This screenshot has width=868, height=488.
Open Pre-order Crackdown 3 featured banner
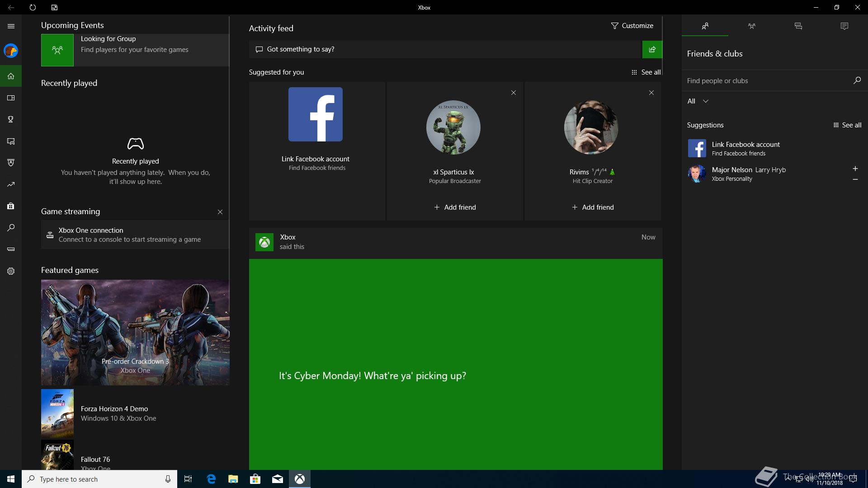(x=135, y=333)
